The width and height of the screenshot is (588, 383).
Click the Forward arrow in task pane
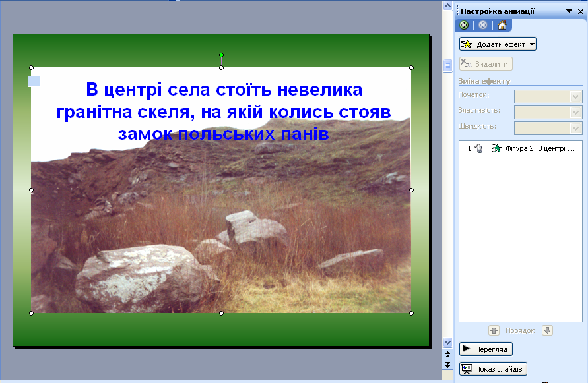(x=483, y=25)
